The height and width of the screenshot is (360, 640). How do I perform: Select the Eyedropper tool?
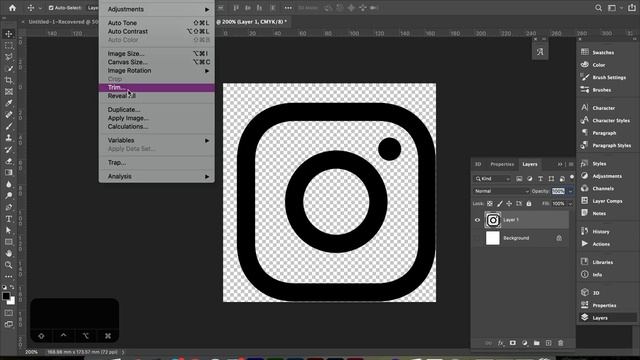pos(9,103)
